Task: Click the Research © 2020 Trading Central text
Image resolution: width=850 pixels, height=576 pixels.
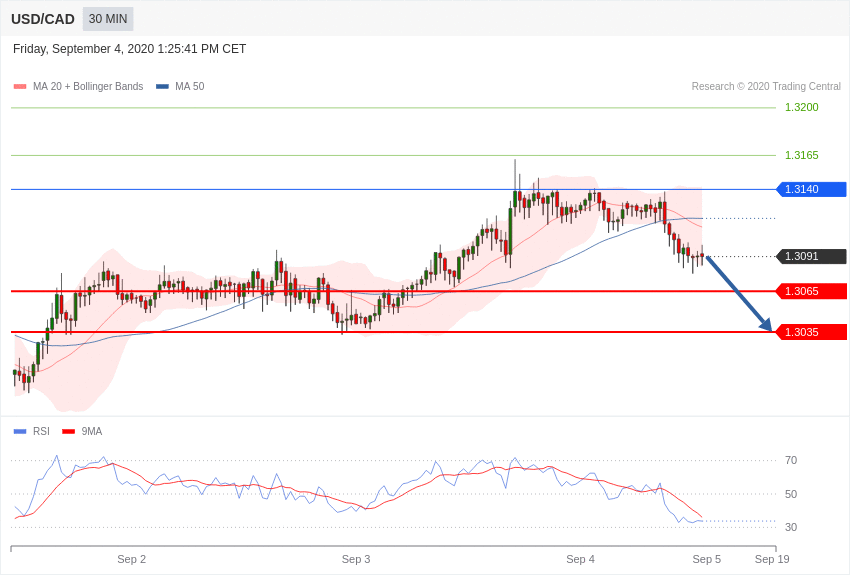Action: click(x=766, y=87)
